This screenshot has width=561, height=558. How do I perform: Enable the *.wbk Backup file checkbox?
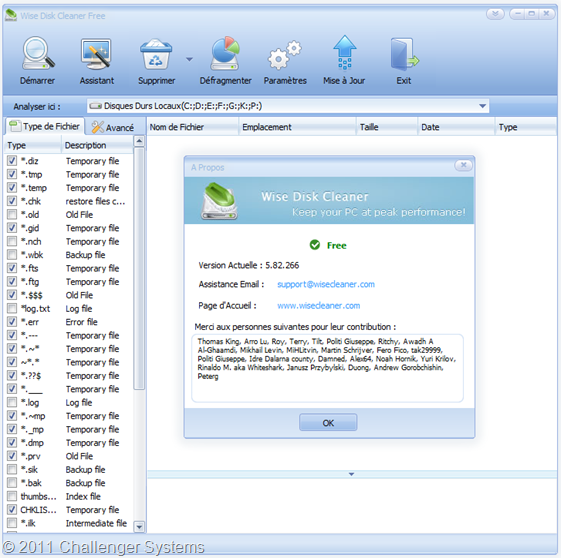[x=12, y=255]
